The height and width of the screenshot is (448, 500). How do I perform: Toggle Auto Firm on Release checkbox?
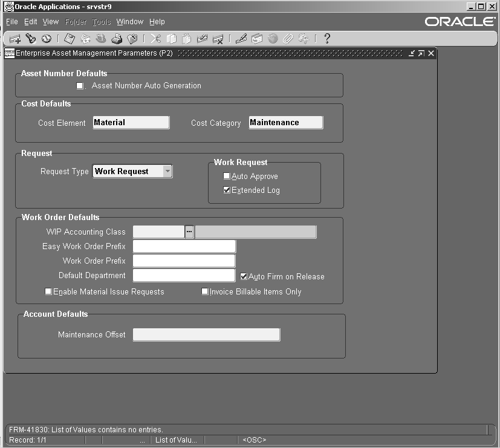pyautogui.click(x=244, y=276)
